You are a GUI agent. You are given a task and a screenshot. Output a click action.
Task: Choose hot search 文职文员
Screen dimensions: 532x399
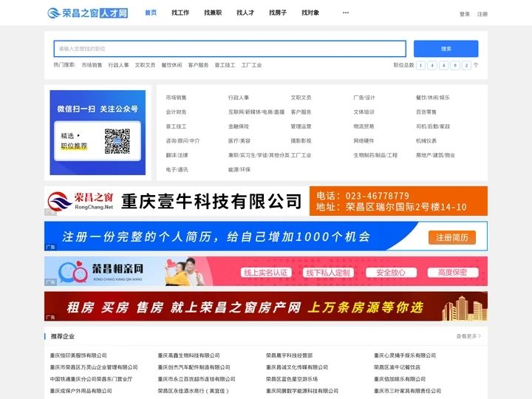(x=146, y=65)
